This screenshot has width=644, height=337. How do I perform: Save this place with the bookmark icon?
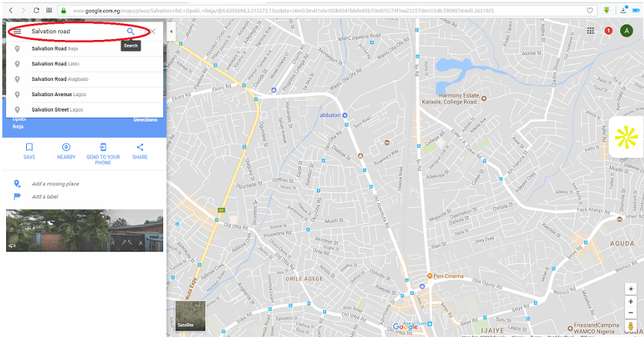29,150
